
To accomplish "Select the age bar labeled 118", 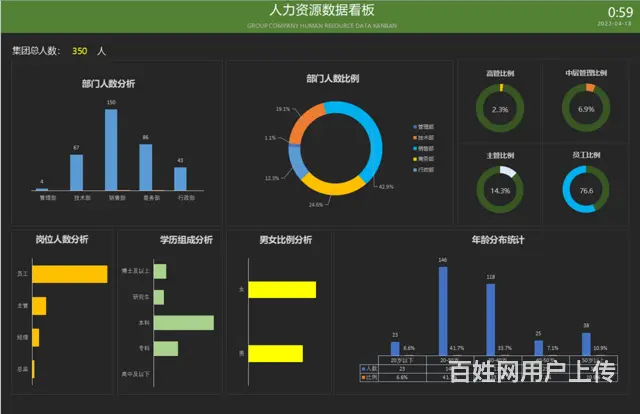I will pos(491,320).
